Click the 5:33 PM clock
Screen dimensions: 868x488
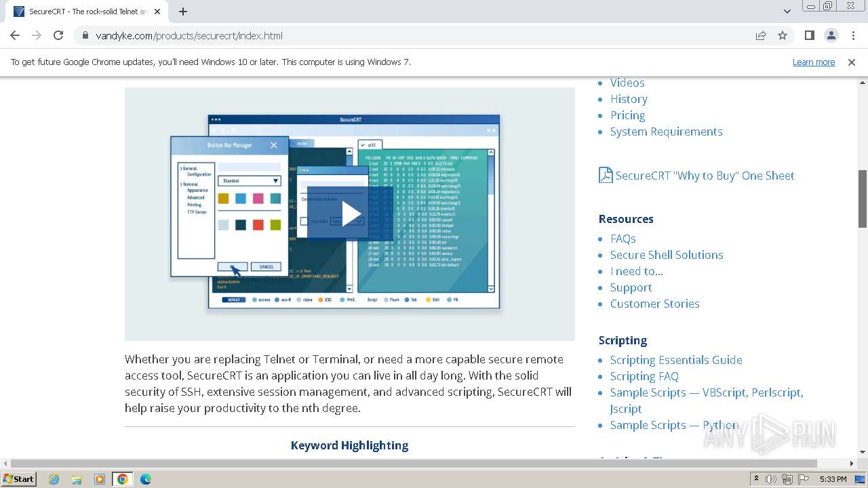pyautogui.click(x=833, y=479)
